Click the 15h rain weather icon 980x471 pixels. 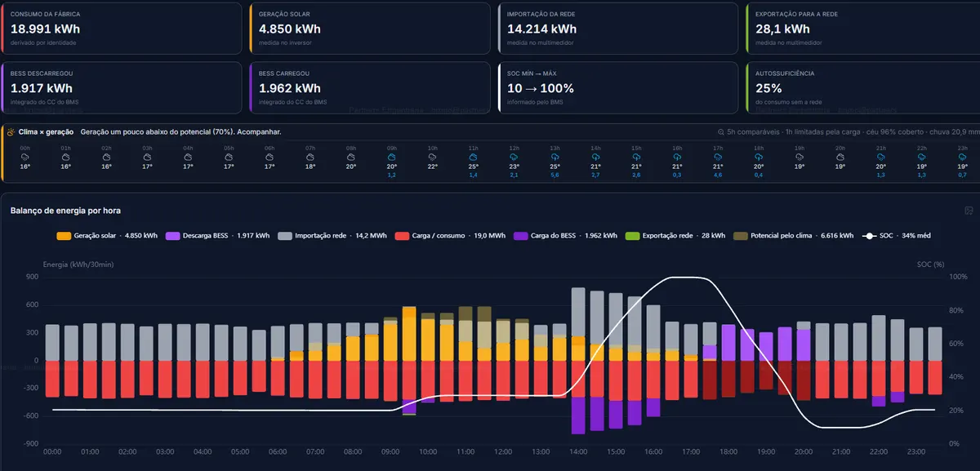[x=636, y=157]
